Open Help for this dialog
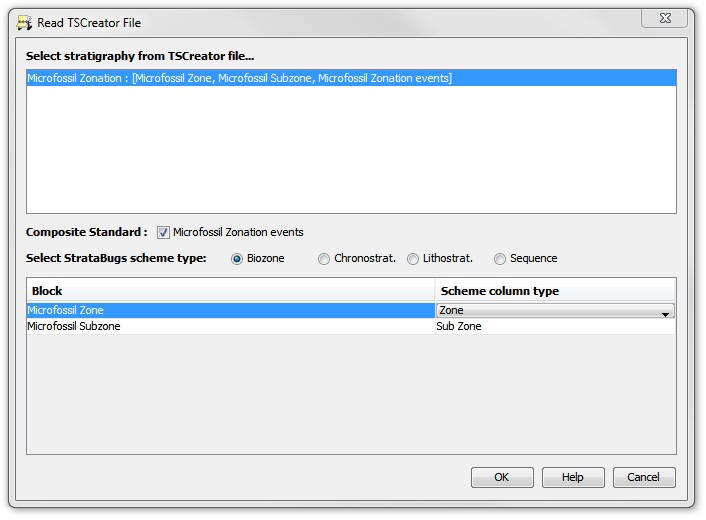This screenshot has width=706, height=520. 572,478
